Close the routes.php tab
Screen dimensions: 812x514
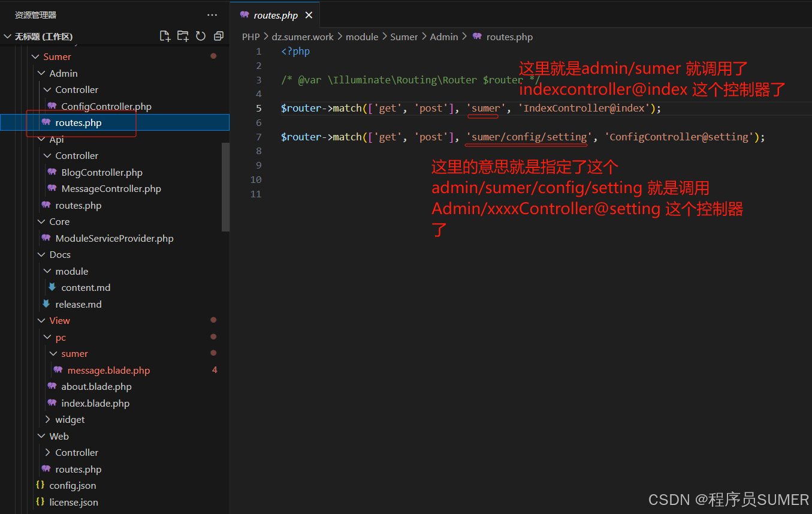point(309,14)
